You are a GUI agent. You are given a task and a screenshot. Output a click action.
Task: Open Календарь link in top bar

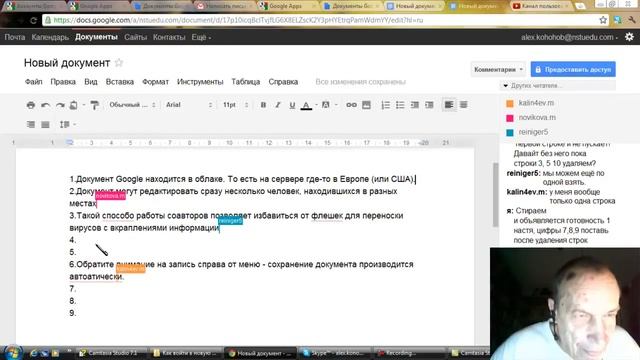point(50,37)
